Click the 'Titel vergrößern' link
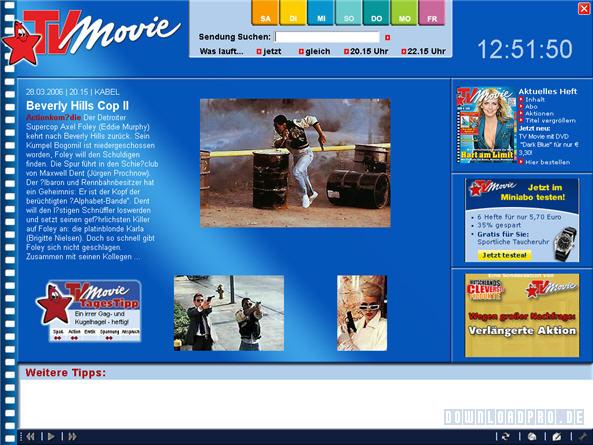The height and width of the screenshot is (445, 593). click(550, 121)
